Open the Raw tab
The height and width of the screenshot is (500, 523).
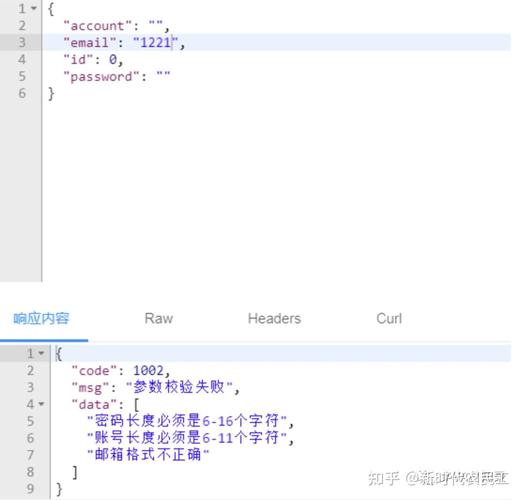[x=159, y=319]
